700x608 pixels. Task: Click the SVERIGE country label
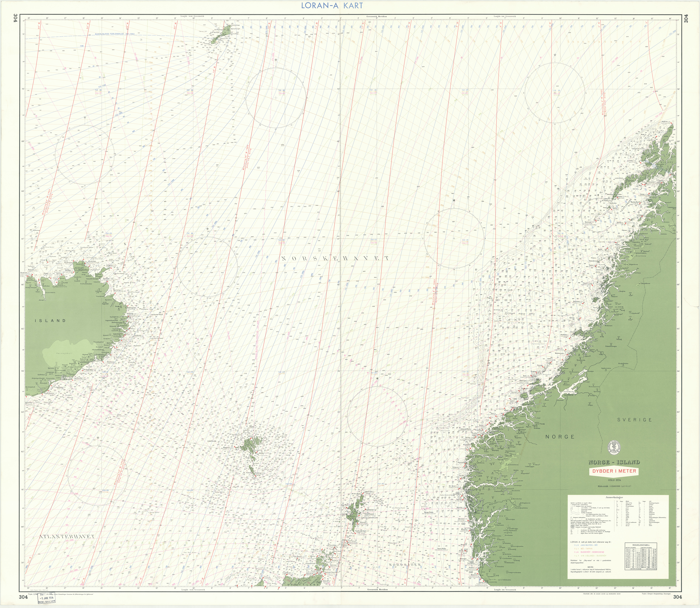point(634,420)
